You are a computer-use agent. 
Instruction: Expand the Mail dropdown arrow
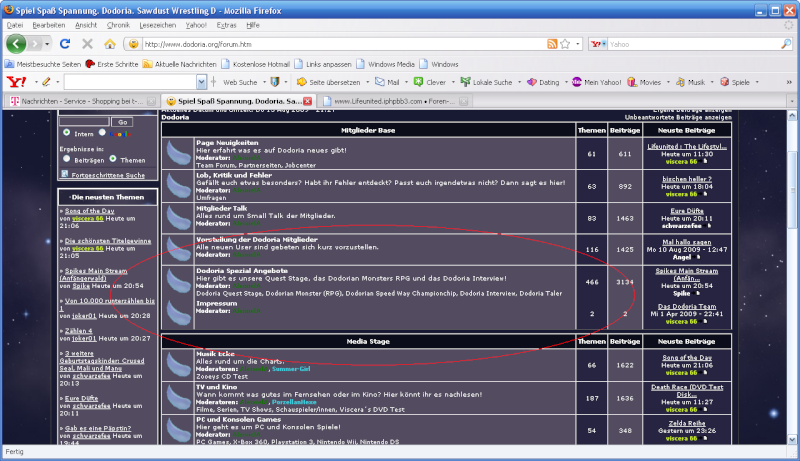click(406, 82)
